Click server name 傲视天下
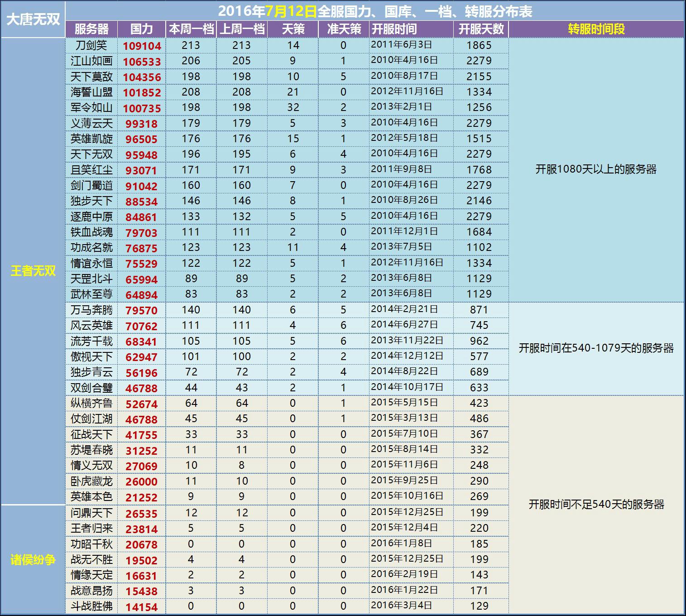 click(x=91, y=356)
